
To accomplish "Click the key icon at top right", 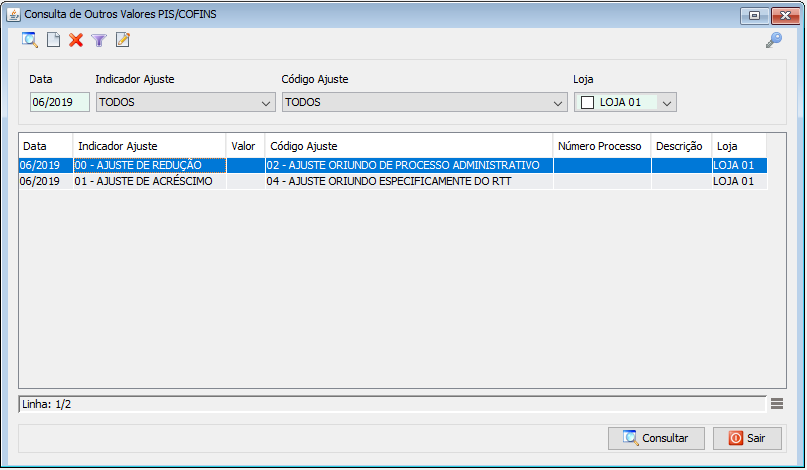I will click(774, 40).
